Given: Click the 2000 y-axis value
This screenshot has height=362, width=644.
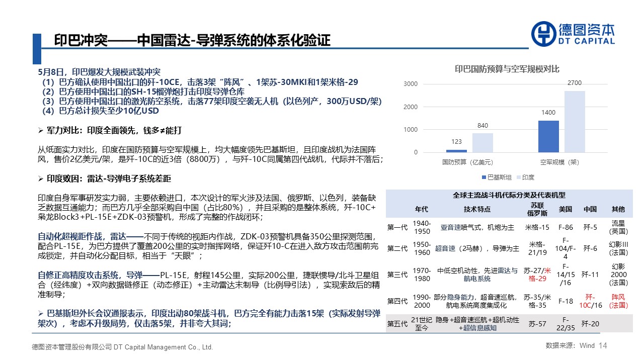Looking at the screenshot, I should click(411, 107).
